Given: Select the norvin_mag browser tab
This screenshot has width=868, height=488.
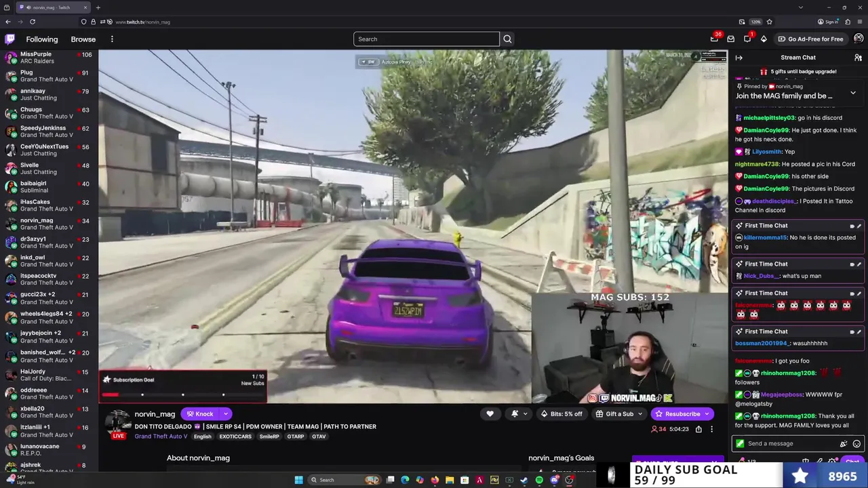Looking at the screenshot, I should [x=53, y=7].
